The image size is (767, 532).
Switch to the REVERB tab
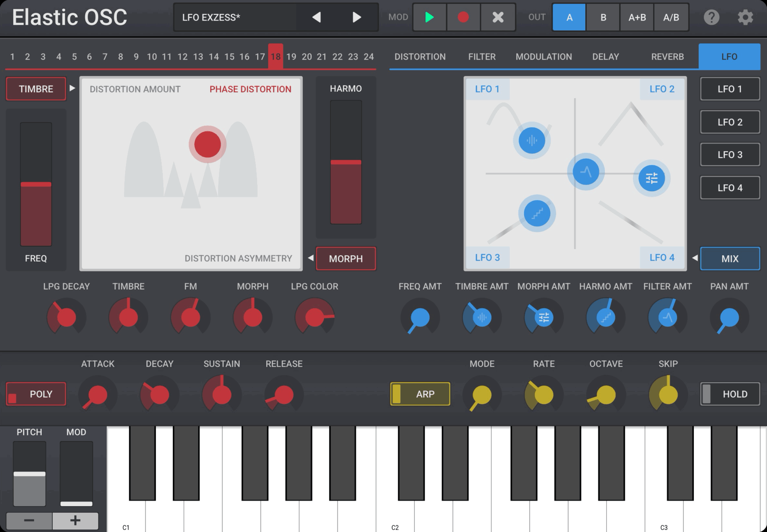(667, 57)
